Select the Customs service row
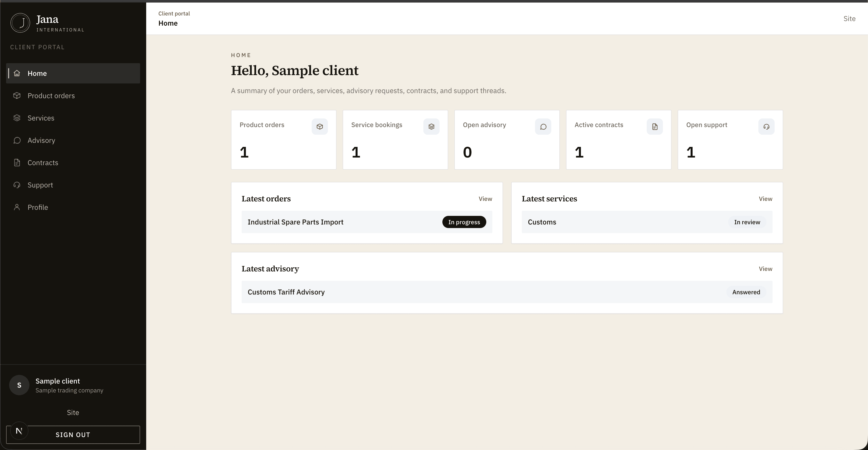 click(647, 222)
